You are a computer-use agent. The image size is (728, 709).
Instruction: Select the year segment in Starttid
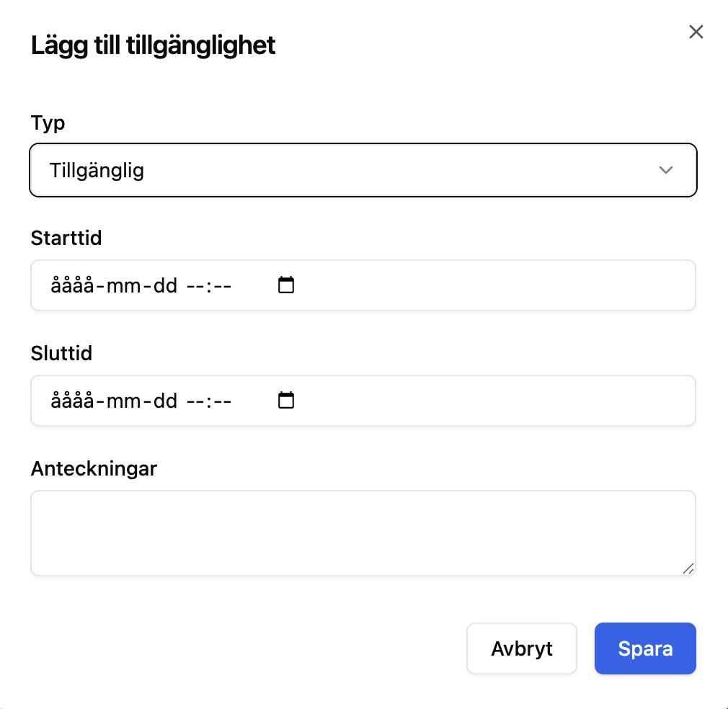[x=72, y=285]
